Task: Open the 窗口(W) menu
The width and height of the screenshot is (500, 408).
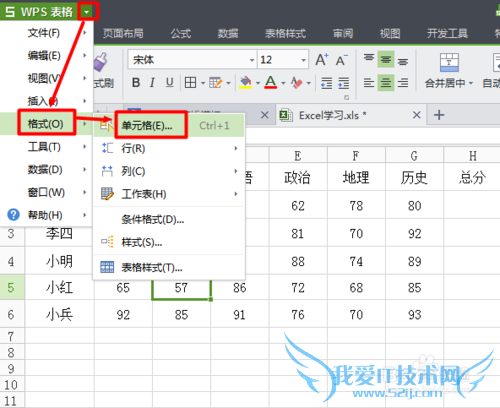Action: click(x=46, y=192)
